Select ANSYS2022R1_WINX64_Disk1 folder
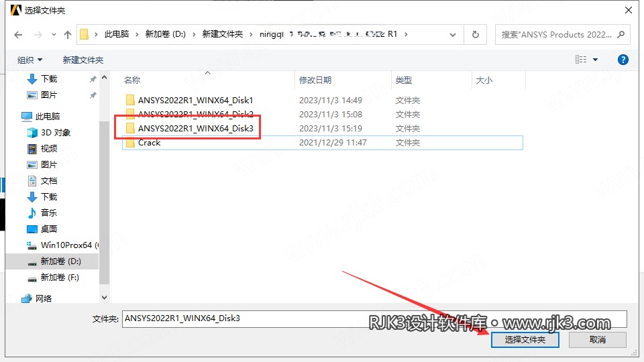 (195, 100)
